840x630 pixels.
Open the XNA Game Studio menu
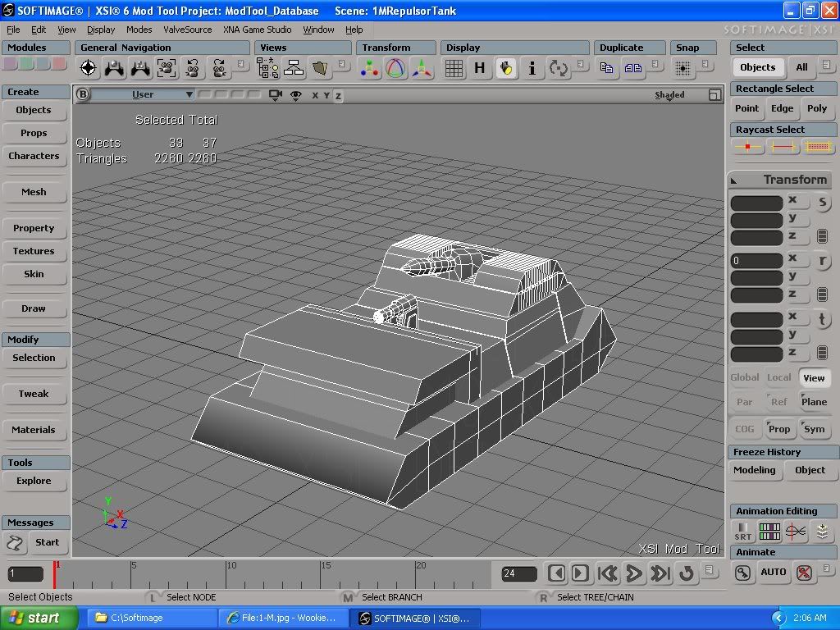click(x=257, y=30)
